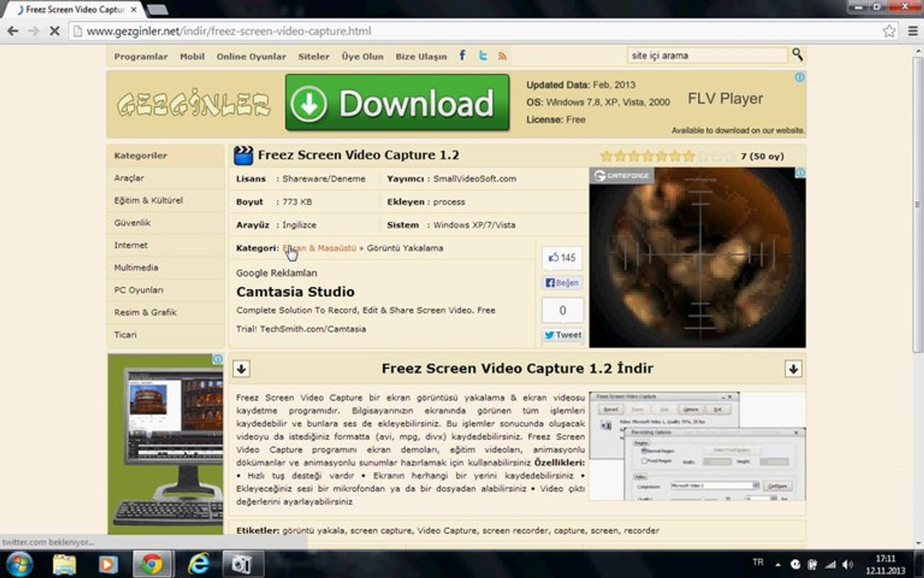Open the site's Twitter icon
Image resolution: width=924 pixels, height=578 pixels.
[483, 56]
